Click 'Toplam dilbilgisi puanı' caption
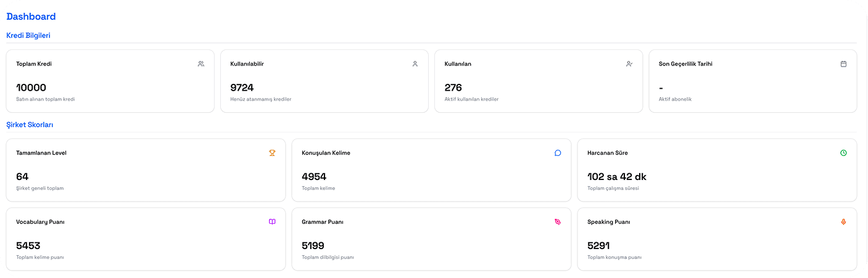Screen dimensions: 868x278 point(328,257)
